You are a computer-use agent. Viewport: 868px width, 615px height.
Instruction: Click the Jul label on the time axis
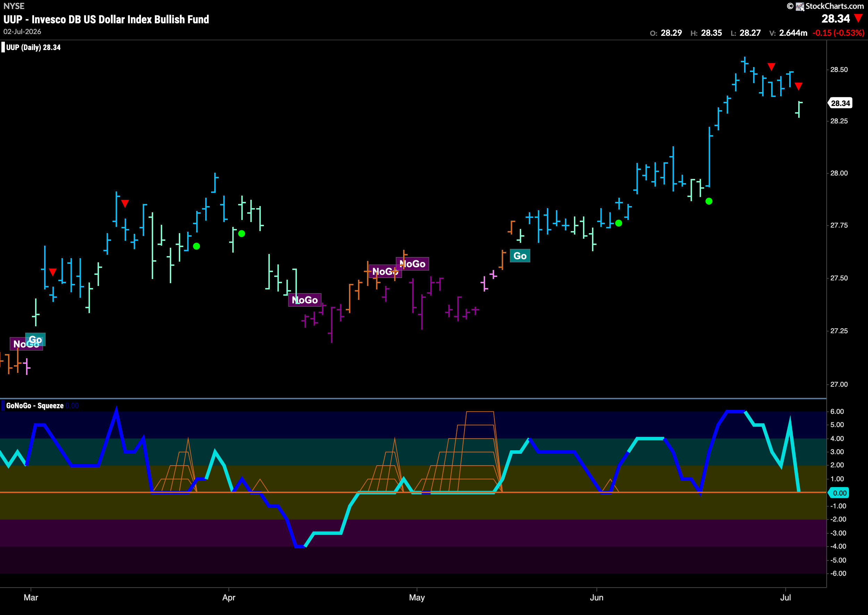785,598
